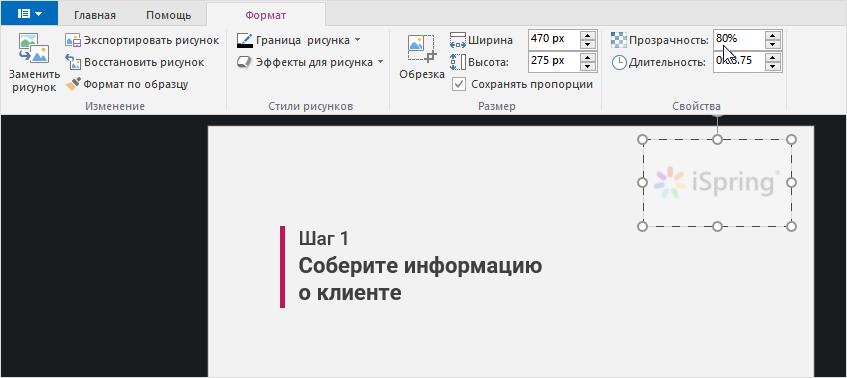This screenshot has height=378, width=847.
Task: Click Экспортировать рисунок icon
Action: 72,40
